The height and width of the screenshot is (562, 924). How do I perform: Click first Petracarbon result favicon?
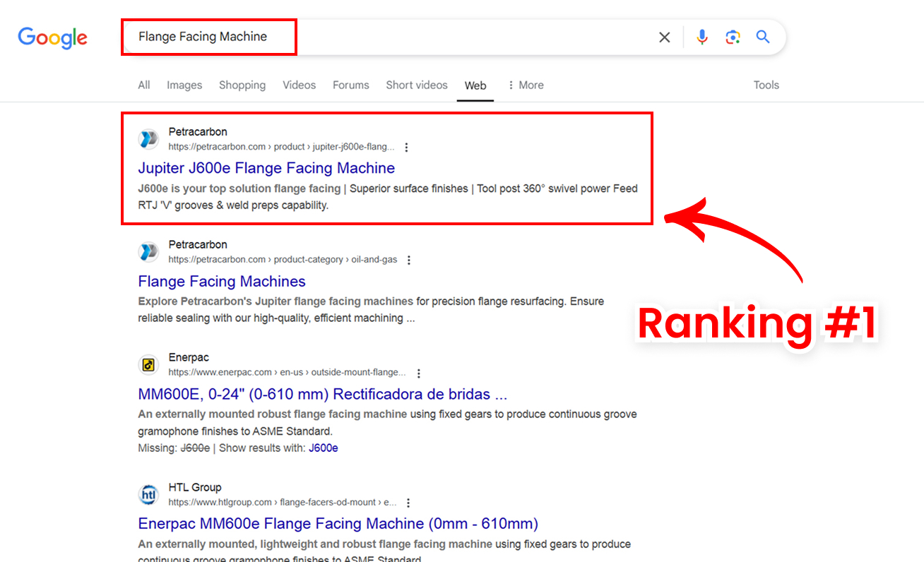click(148, 139)
